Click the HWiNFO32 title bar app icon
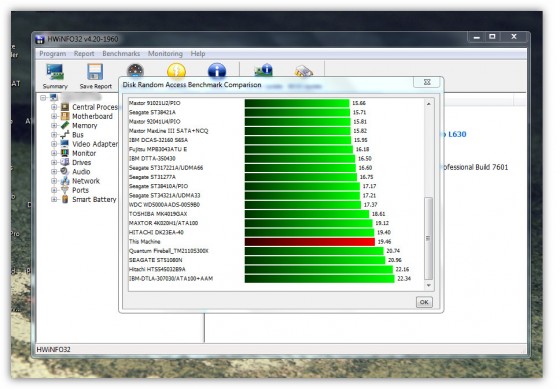560x389 pixels. point(40,39)
